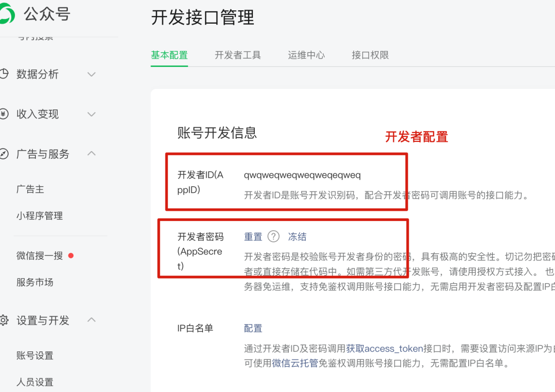Click the red dot next to 微信搜一搜
This screenshot has width=555, height=392.
pos(71,255)
